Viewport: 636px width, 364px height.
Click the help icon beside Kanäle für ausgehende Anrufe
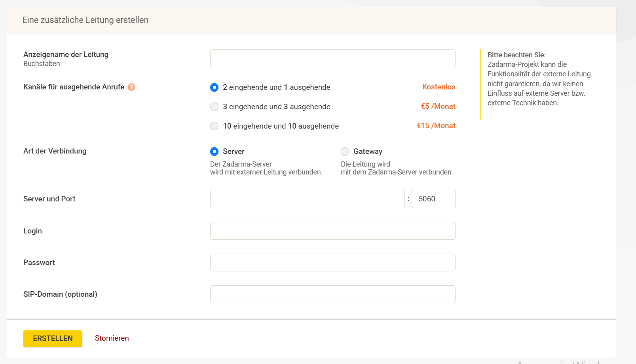pos(131,87)
